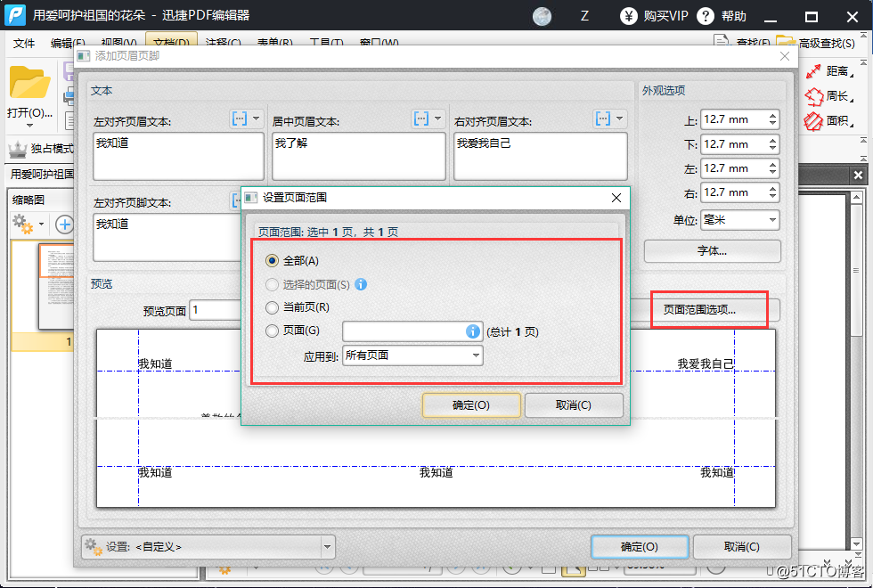Click the 居中页眉文本 text box
873x588 pixels.
tap(359, 156)
